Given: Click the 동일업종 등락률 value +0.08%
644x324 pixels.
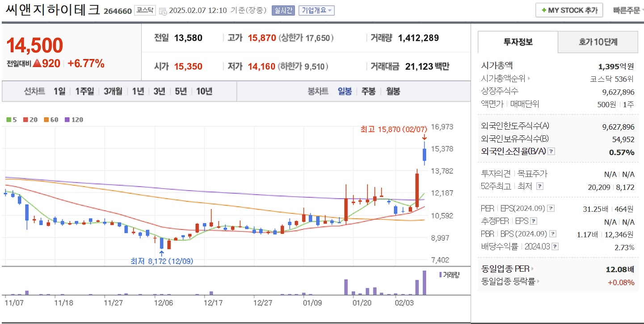Looking at the screenshot, I should click(621, 282).
